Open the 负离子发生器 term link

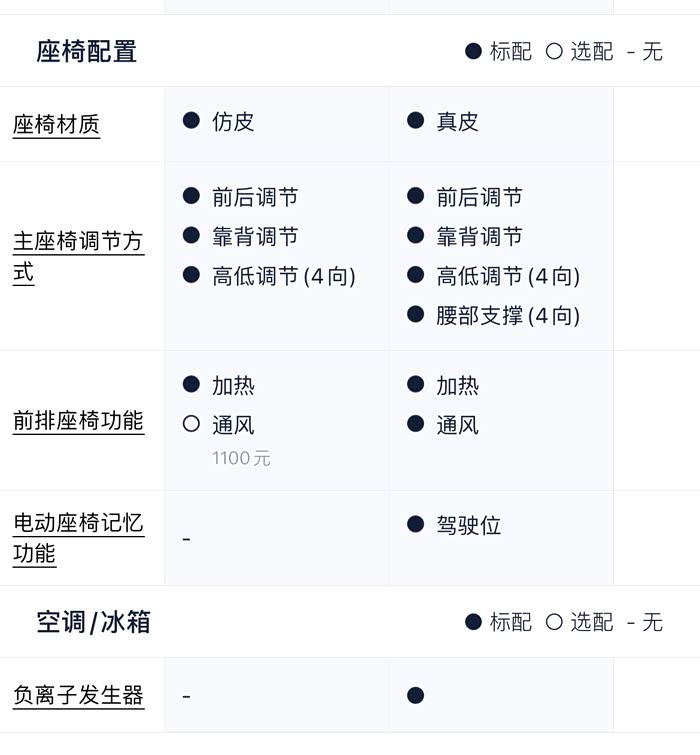pyautogui.click(x=78, y=695)
